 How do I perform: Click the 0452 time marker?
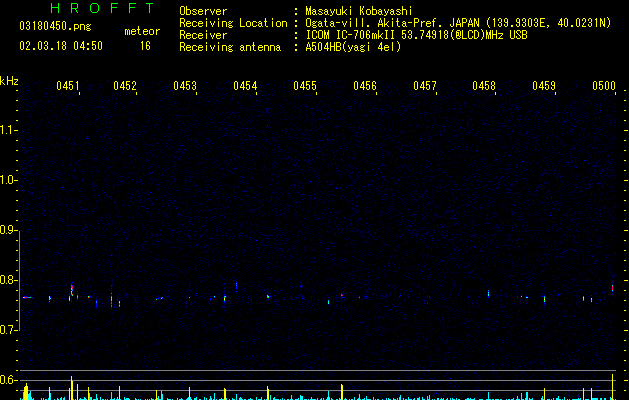click(125, 86)
